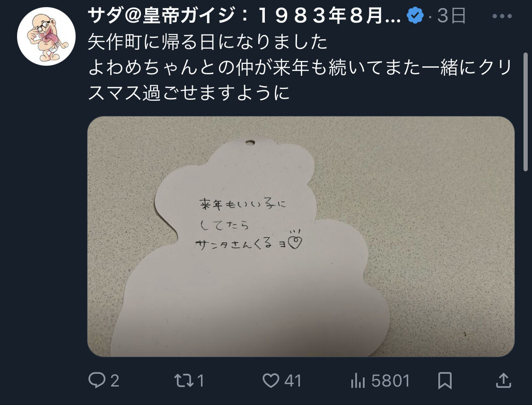
Task: Open the attached photo of handwritten card
Action: [x=301, y=237]
